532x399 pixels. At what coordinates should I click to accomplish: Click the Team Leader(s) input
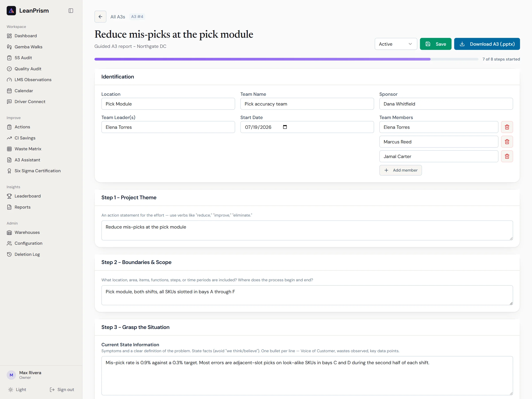coord(168,127)
